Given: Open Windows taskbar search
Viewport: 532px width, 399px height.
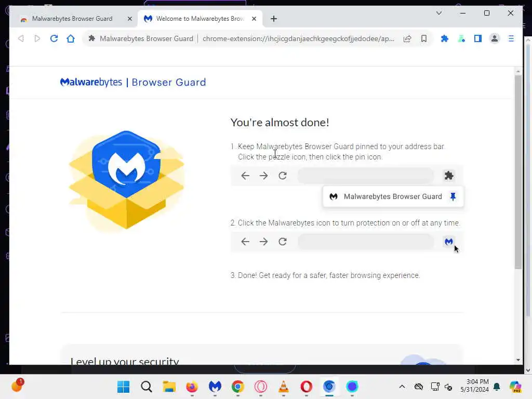Looking at the screenshot, I should 146,387.
